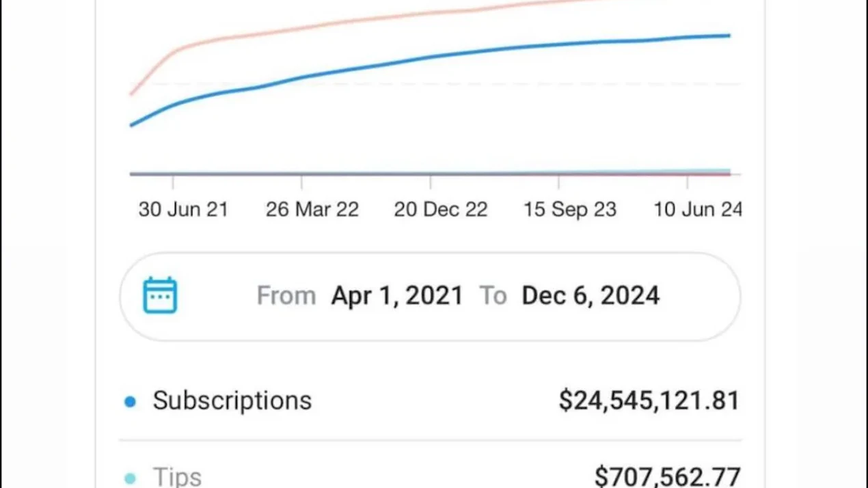Click the 10 Jun 24 axis label
Viewport: 868px width, 488px height.
[x=698, y=209]
